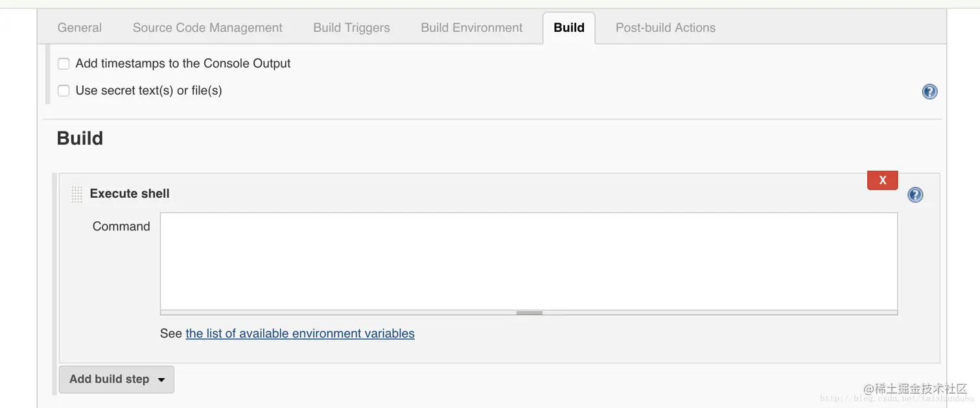Screen dimensions: 980x408
Task: Click the Build section heading
Action: pos(80,138)
